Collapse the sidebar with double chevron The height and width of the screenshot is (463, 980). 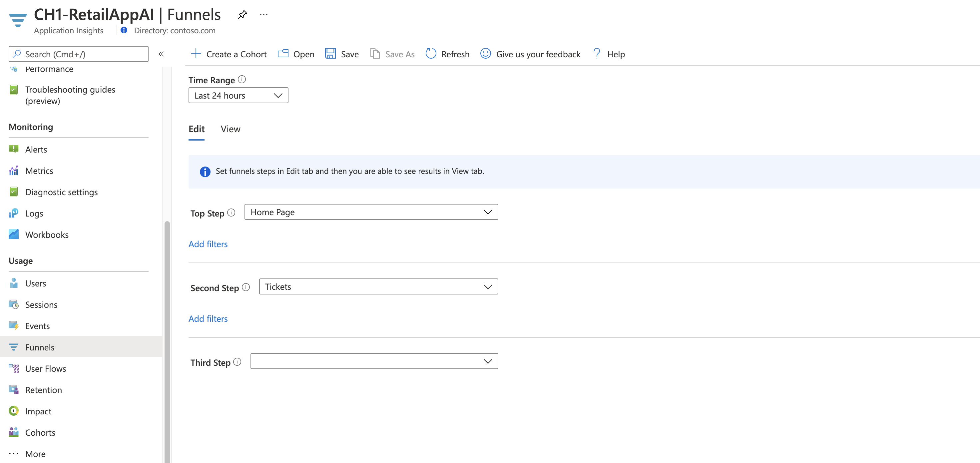pyautogui.click(x=161, y=54)
